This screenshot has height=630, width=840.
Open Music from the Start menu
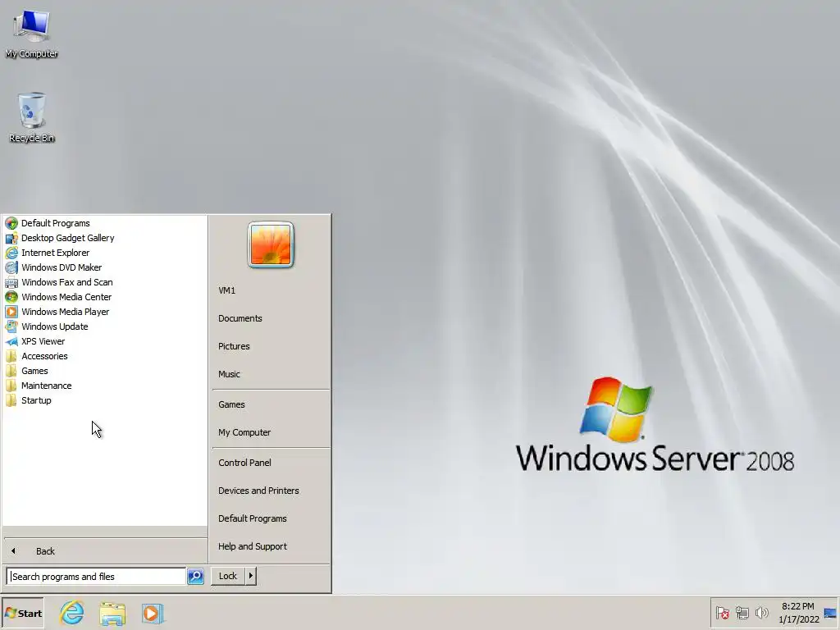pos(230,374)
